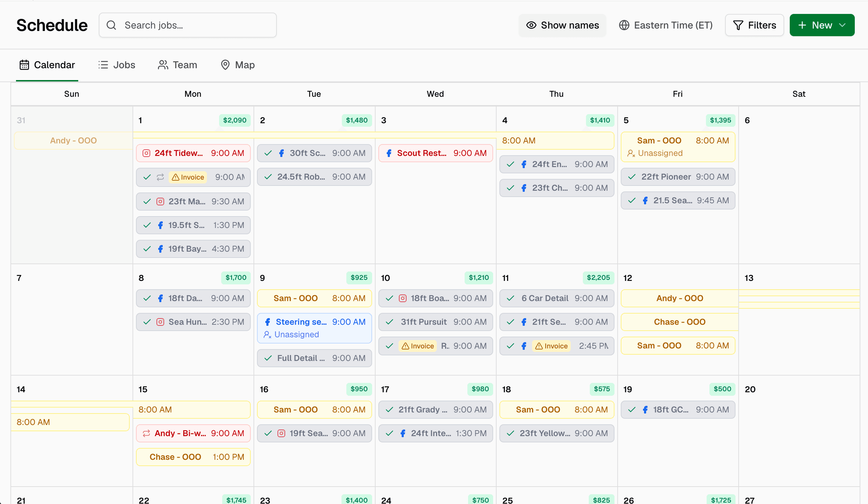Screen dimensions: 868x504
Task: Toggle Show names eye button
Action: 562,25
